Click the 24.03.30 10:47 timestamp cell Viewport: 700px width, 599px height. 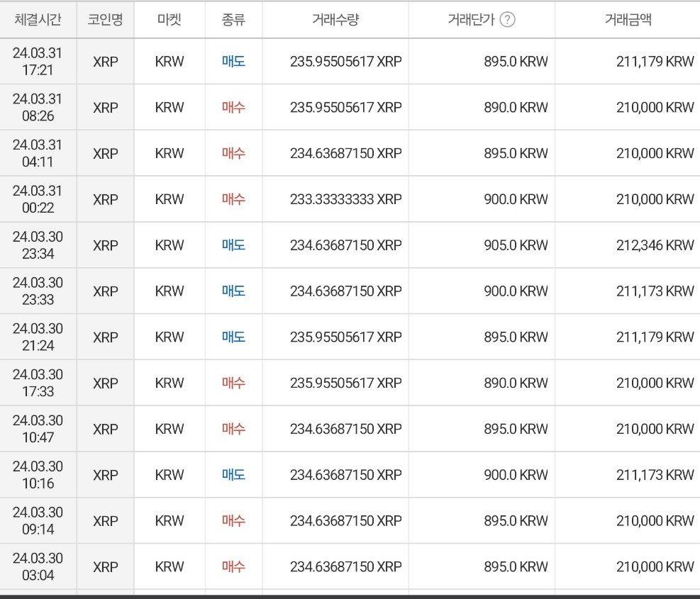tap(38, 429)
